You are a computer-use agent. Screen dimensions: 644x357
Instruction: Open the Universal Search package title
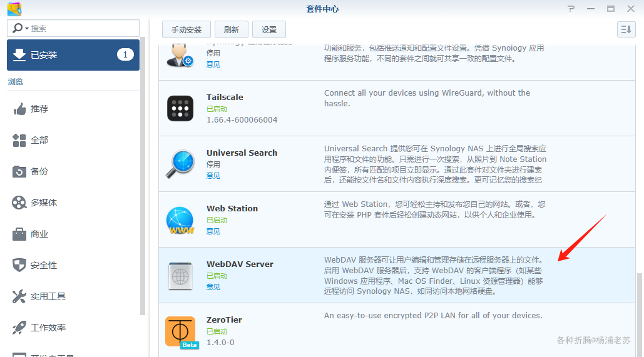pos(242,153)
